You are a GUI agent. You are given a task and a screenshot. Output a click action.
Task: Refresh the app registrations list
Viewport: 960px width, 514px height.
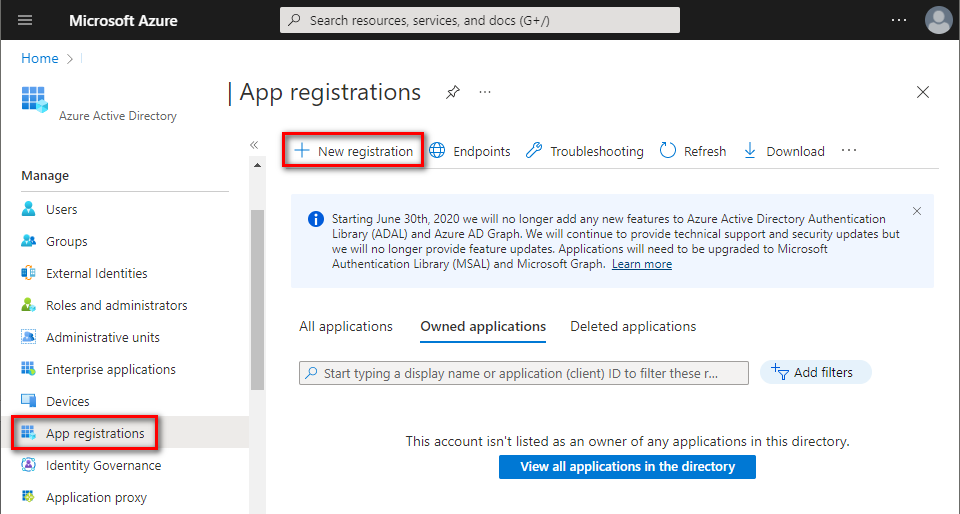[693, 151]
